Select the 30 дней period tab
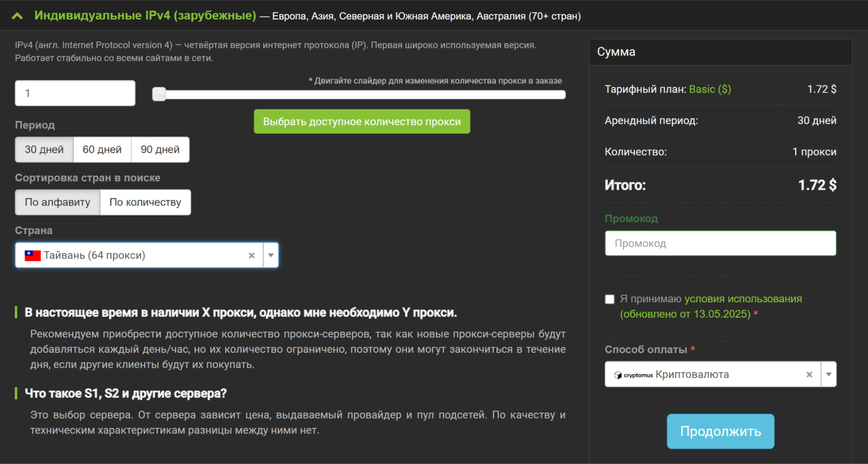 (44, 149)
